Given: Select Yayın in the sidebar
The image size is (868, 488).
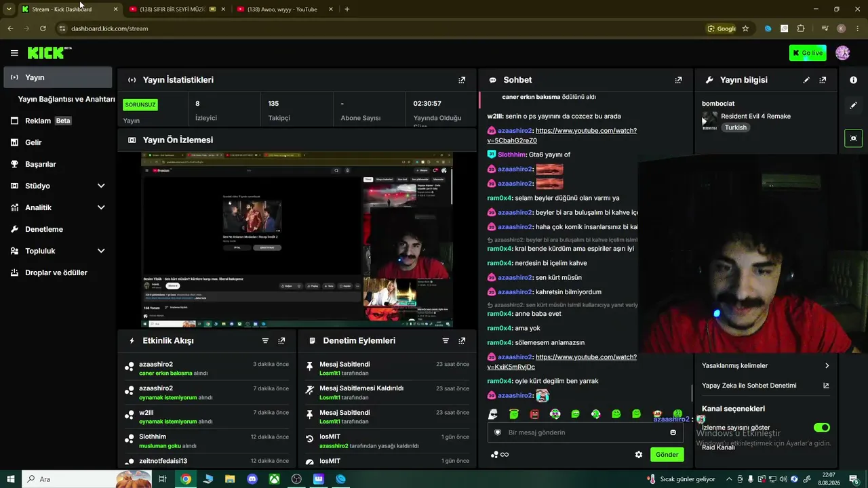Looking at the screenshot, I should (x=58, y=77).
